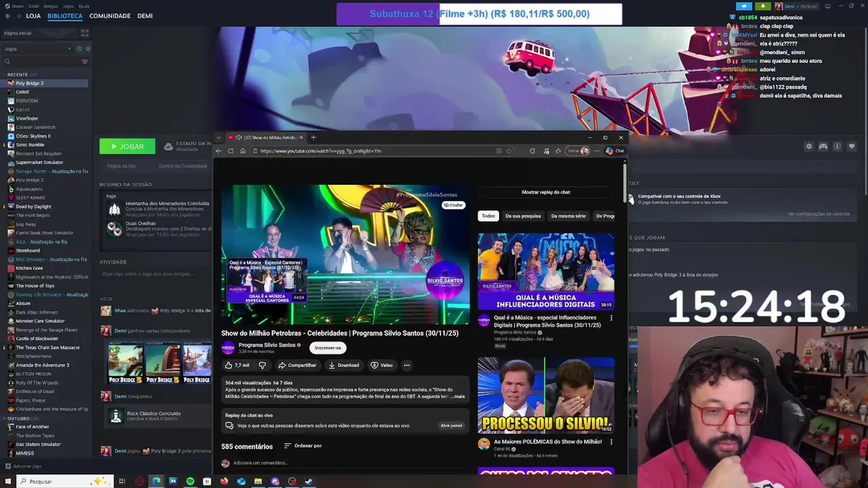Viewport: 868px width, 488px height.
Task: Go to Edge home page icon
Action: 243,151
